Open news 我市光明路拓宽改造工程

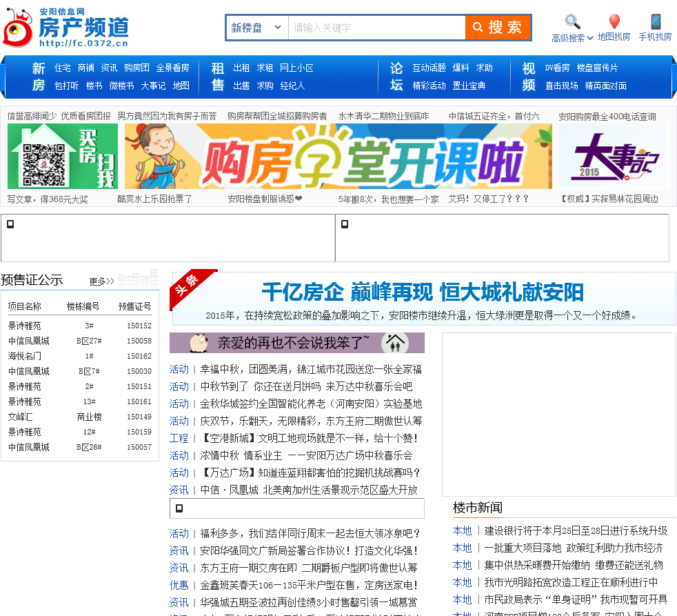tap(571, 582)
